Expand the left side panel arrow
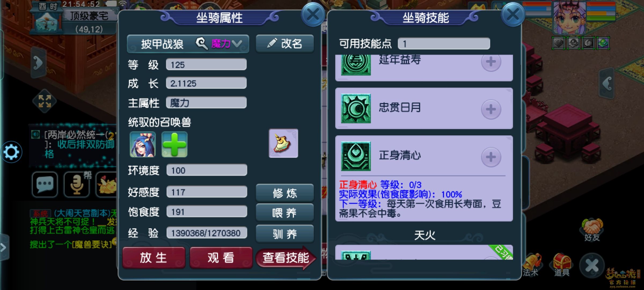 (38, 63)
